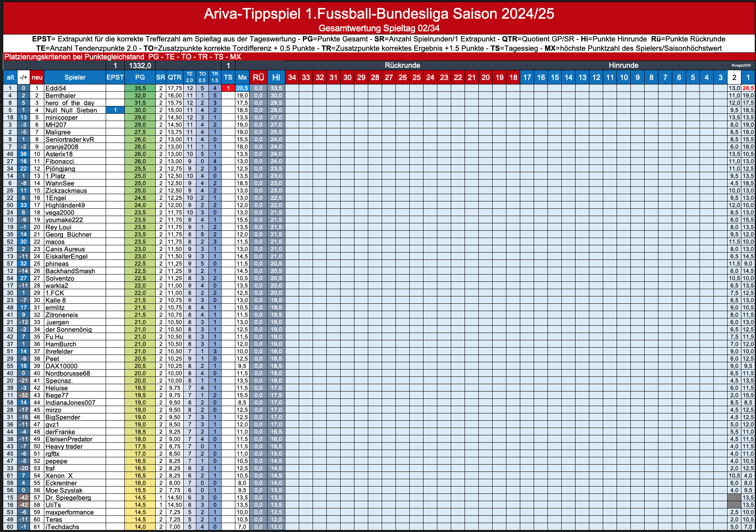Click the 'Hinrunde' section header
Screen dimensions: 756x532
(623, 65)
